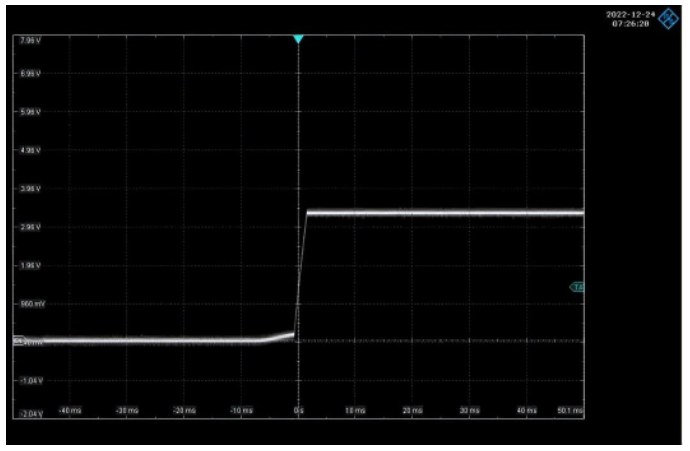This screenshot has height=451, width=690.
Task: Click the 1.96 V axis label
Action: [x=30, y=266]
